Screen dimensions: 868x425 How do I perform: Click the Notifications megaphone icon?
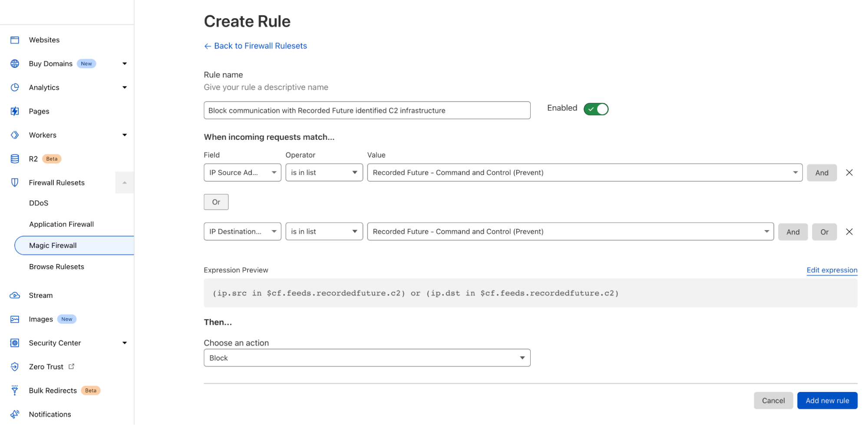[x=15, y=414]
